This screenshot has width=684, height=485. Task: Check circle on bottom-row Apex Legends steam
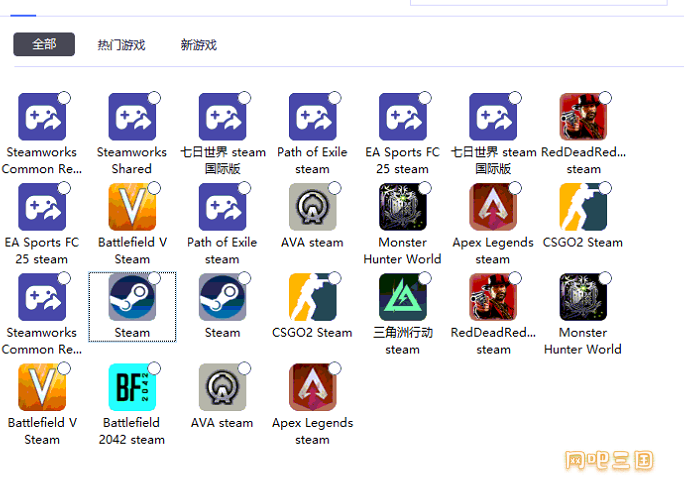click(x=335, y=368)
